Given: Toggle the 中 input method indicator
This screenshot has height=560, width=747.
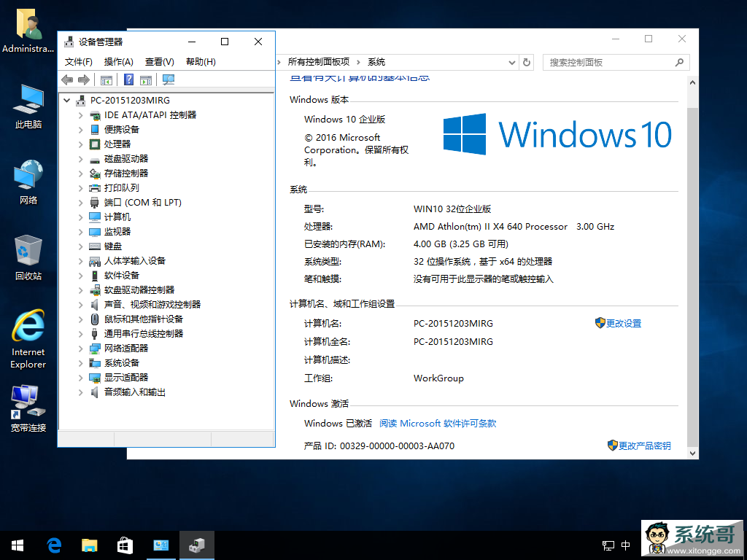Looking at the screenshot, I should pos(626,545).
